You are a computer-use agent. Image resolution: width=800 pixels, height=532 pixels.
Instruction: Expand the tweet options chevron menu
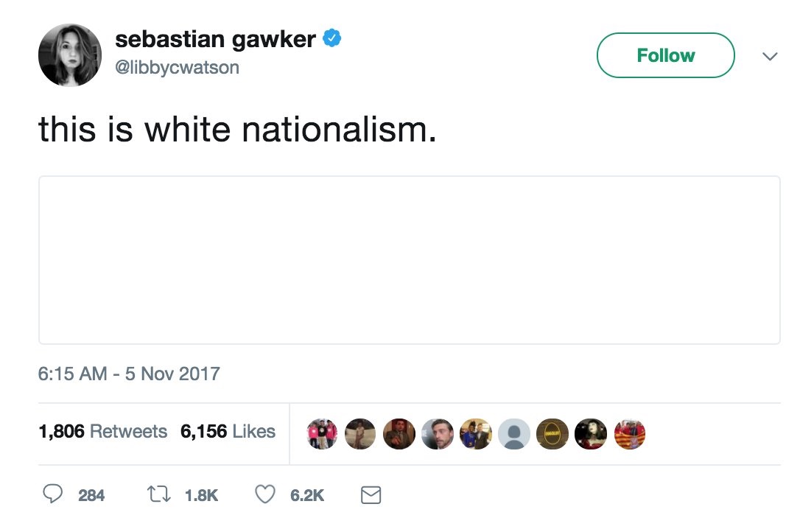pos(770,56)
